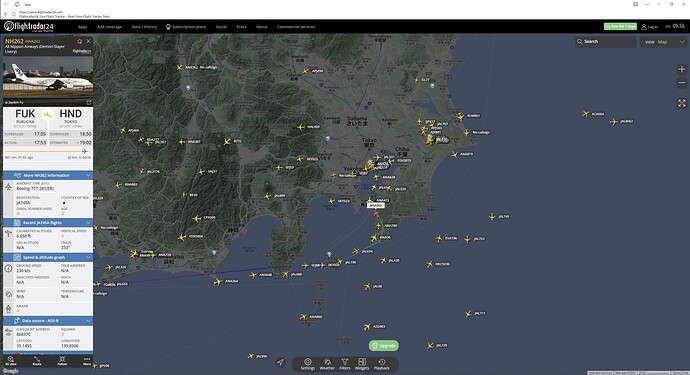Click the my-location arrow icon
This screenshot has height=375, width=690.
click(x=280, y=362)
